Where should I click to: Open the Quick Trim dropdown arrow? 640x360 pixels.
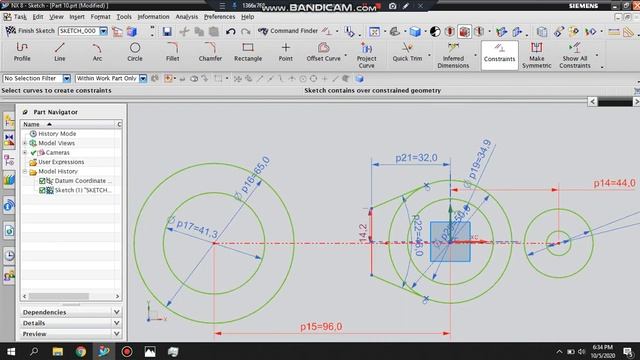429,55
